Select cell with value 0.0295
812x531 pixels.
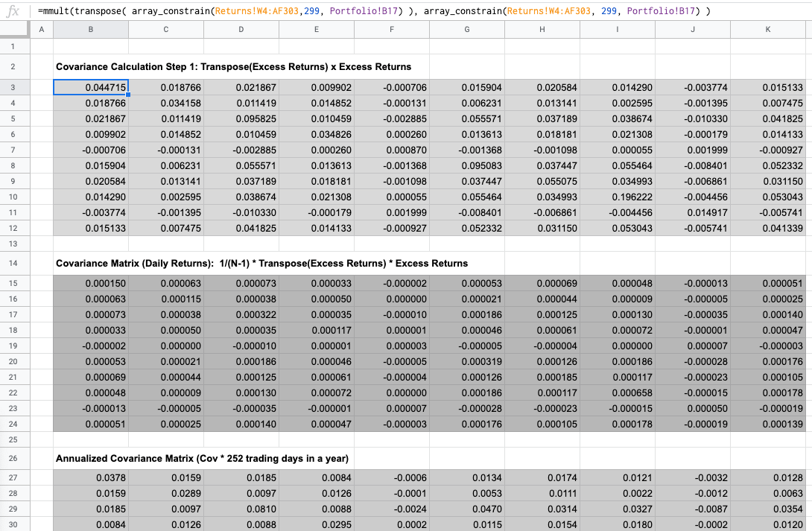[317, 524]
